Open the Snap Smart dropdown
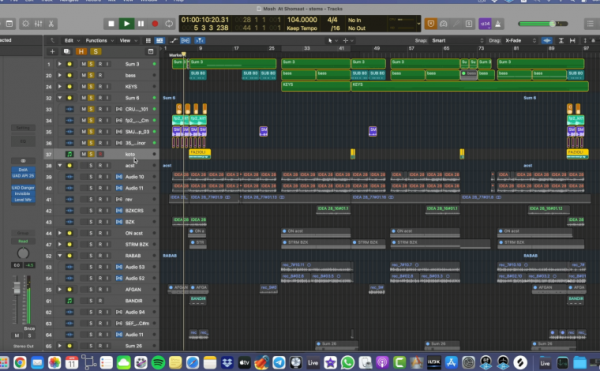This screenshot has height=371, width=600. 457,41
